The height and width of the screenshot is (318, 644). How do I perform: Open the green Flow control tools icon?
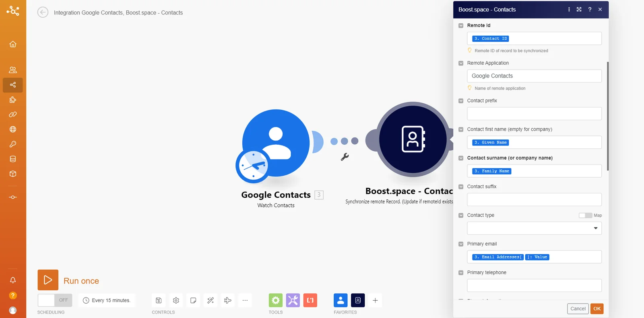pyautogui.click(x=276, y=300)
